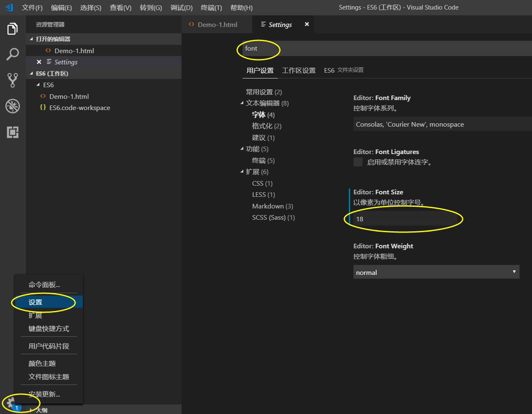Choose Command Palette in gear menu
The width and height of the screenshot is (532, 414).
pos(49,284)
